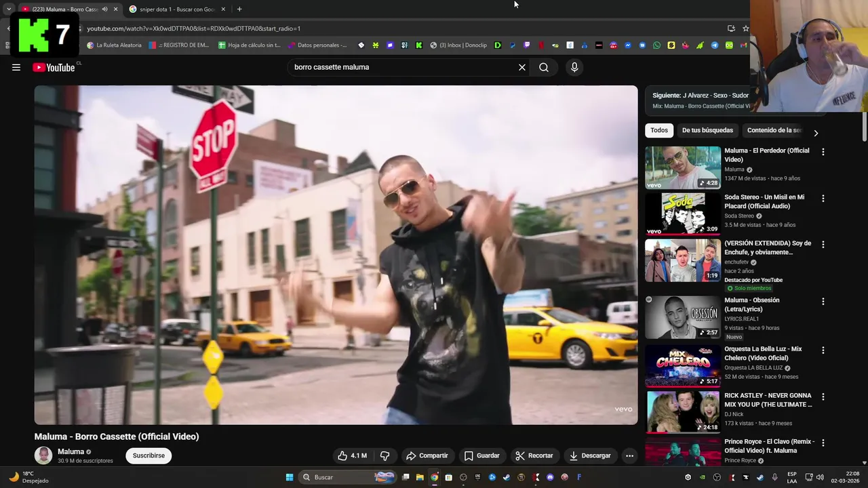Select De tus búsquedas filter chip
The height and width of the screenshot is (488, 868).
[707, 130]
